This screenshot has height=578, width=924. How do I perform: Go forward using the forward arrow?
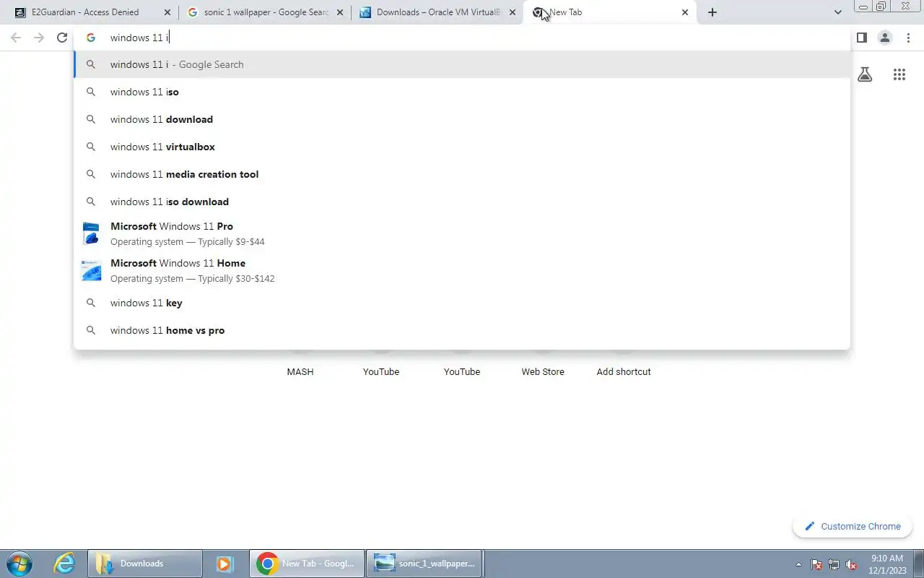click(39, 38)
